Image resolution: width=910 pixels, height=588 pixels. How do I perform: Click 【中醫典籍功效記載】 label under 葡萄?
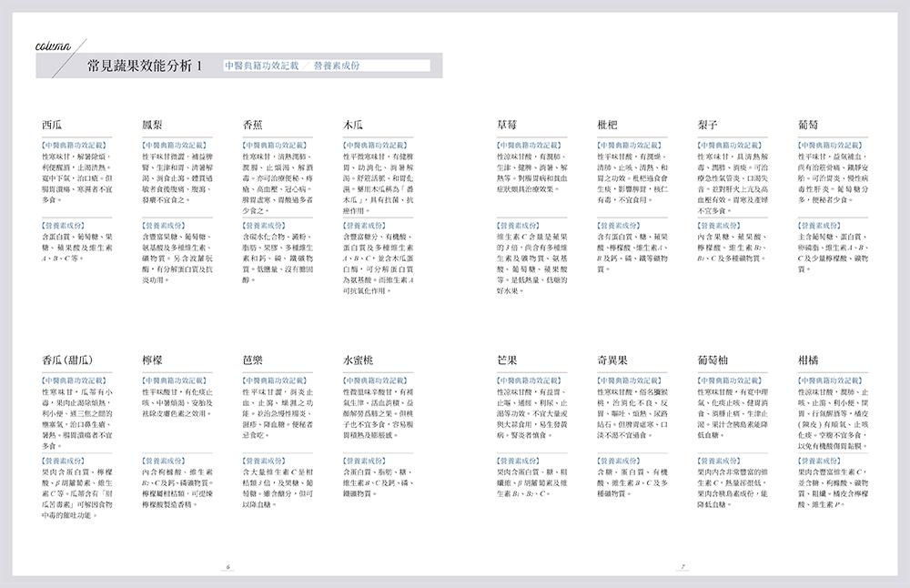[831, 145]
